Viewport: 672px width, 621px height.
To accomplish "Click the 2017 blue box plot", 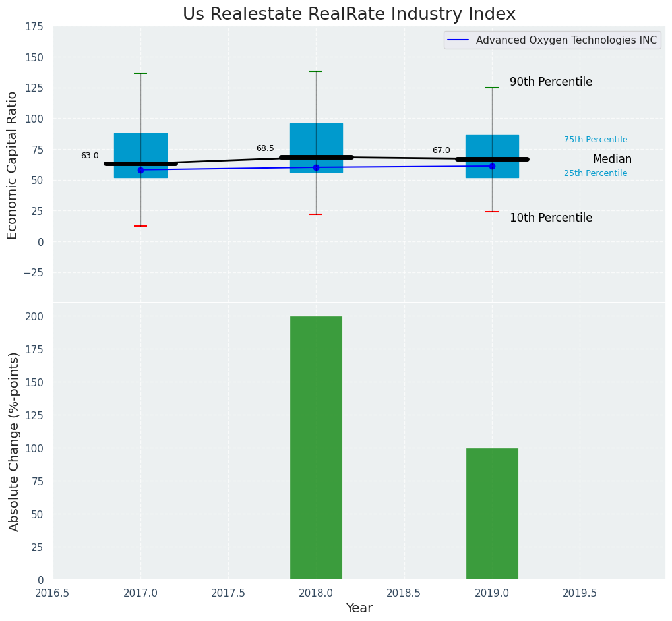I will [140, 148].
